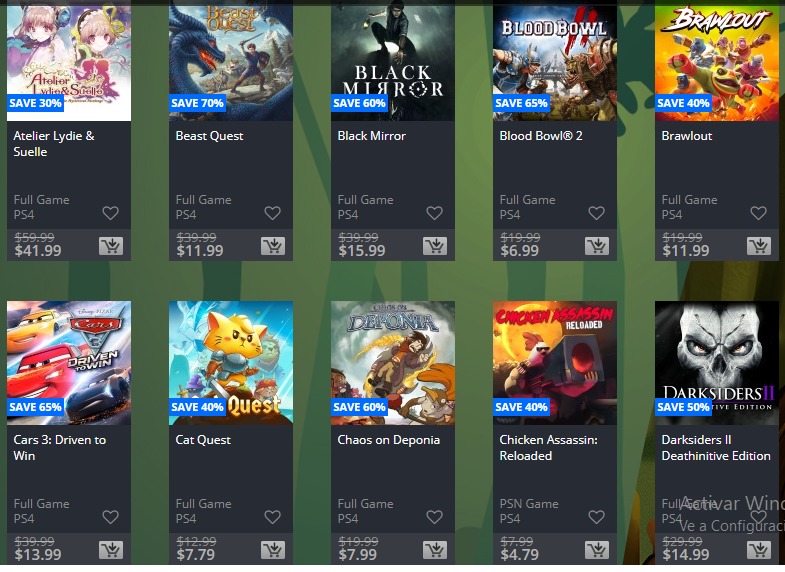The image size is (785, 572).
Task: Open the Brawlout title link
Action: pos(687,136)
